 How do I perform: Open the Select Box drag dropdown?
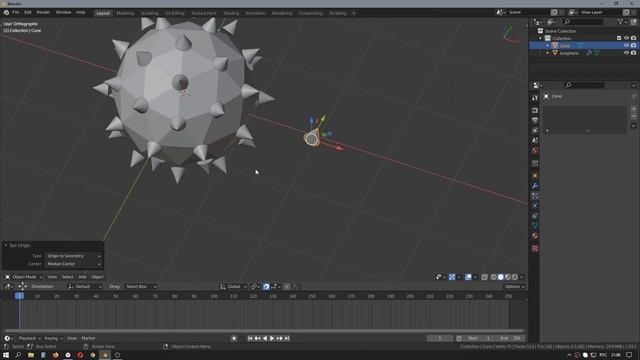140,287
